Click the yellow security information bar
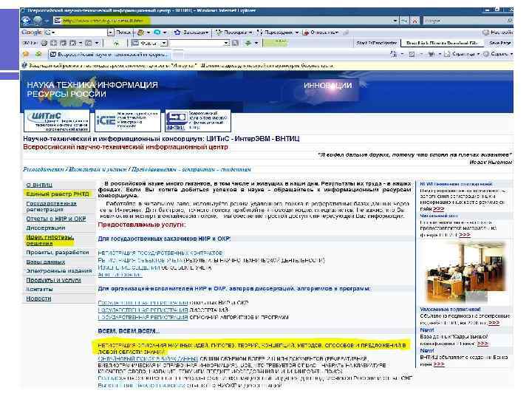This screenshot has height=399, width=532. 267,66
